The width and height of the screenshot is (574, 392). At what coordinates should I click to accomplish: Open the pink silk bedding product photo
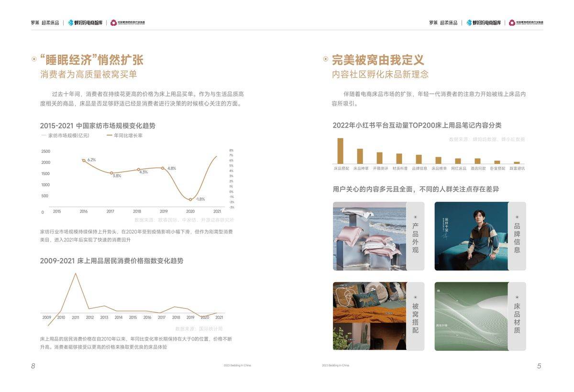click(x=370, y=236)
